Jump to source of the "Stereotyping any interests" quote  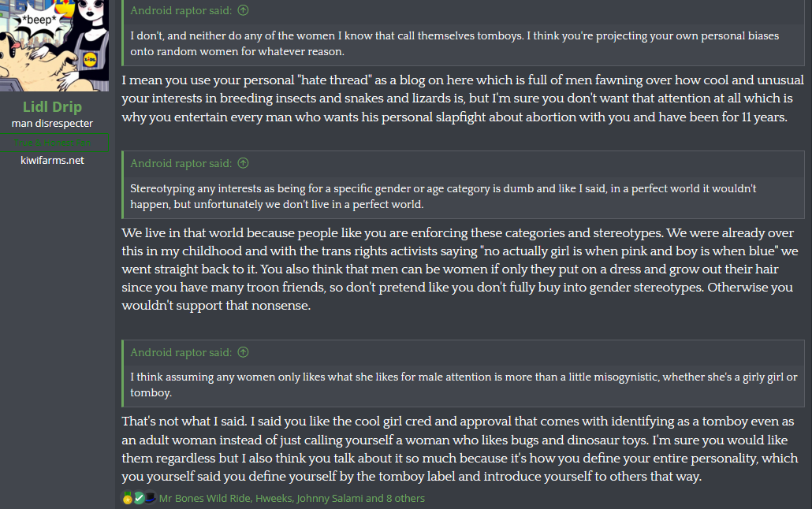243,164
